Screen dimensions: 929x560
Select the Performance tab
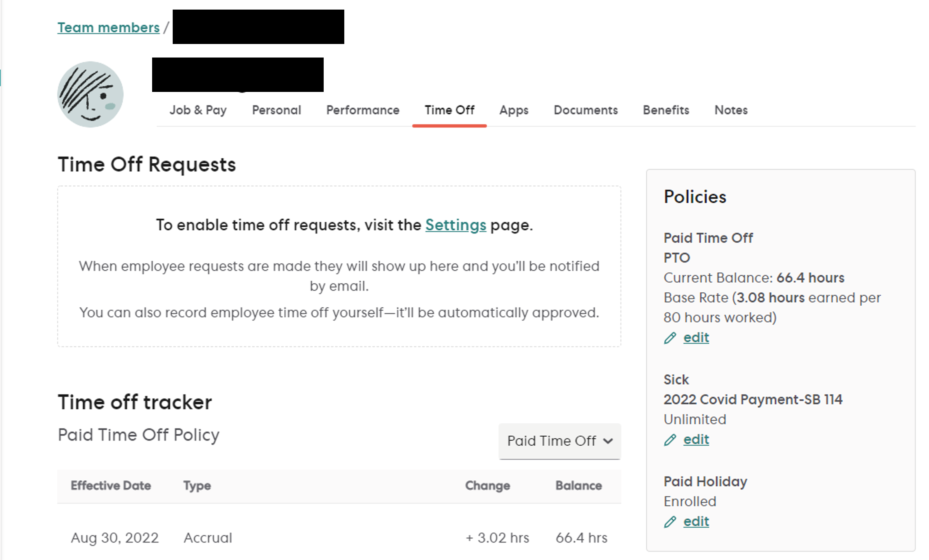(x=363, y=110)
